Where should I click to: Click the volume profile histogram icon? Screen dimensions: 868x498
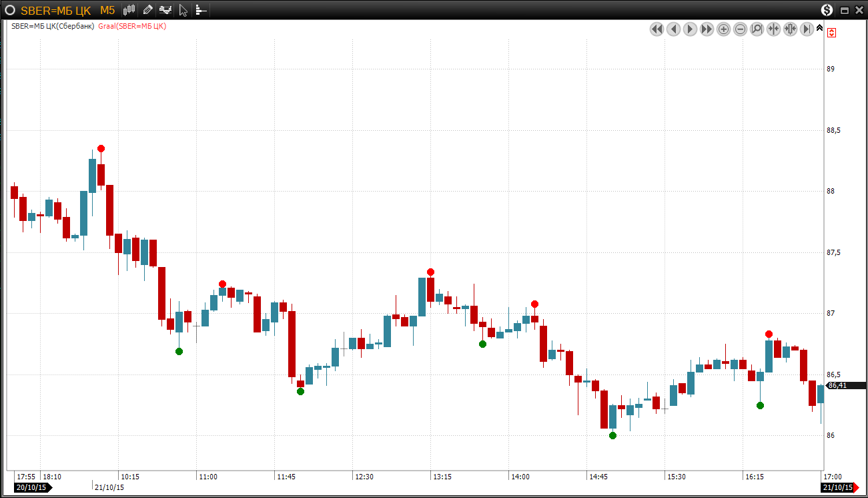pos(201,10)
